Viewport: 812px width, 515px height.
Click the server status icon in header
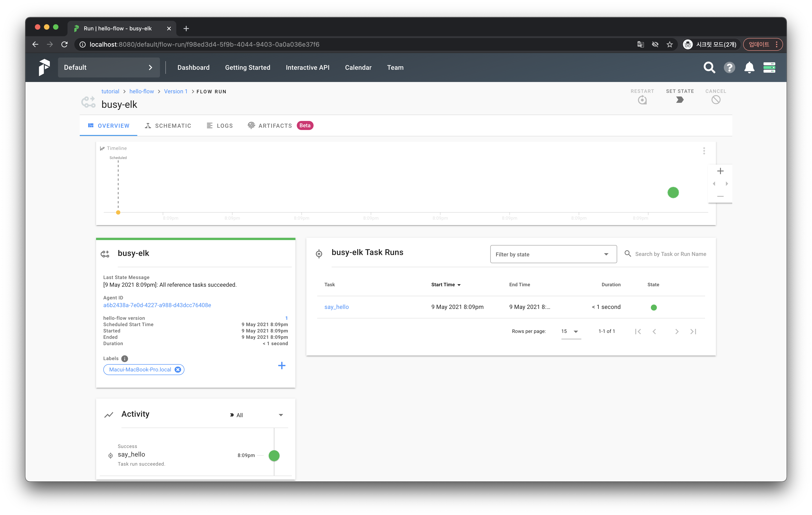(x=769, y=67)
